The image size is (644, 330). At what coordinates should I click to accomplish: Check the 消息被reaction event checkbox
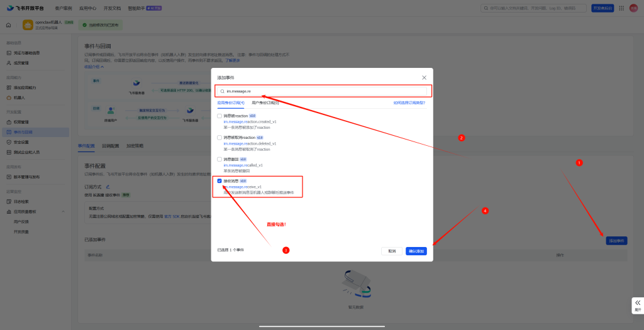click(x=219, y=116)
